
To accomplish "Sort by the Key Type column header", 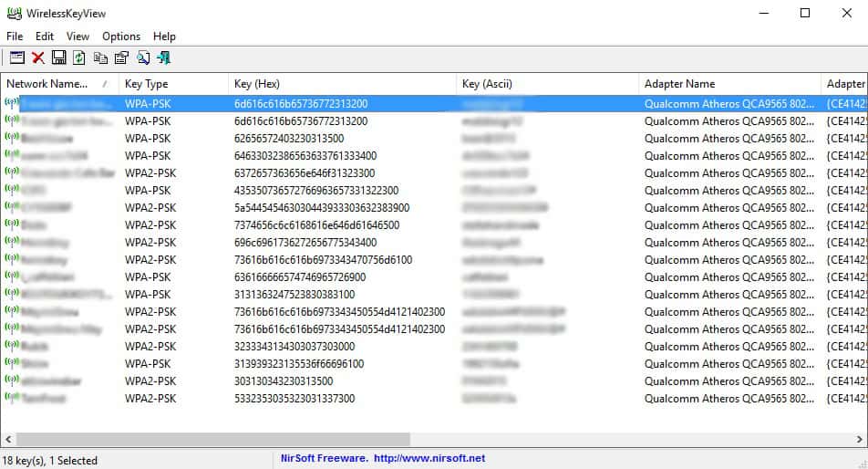I will point(173,84).
